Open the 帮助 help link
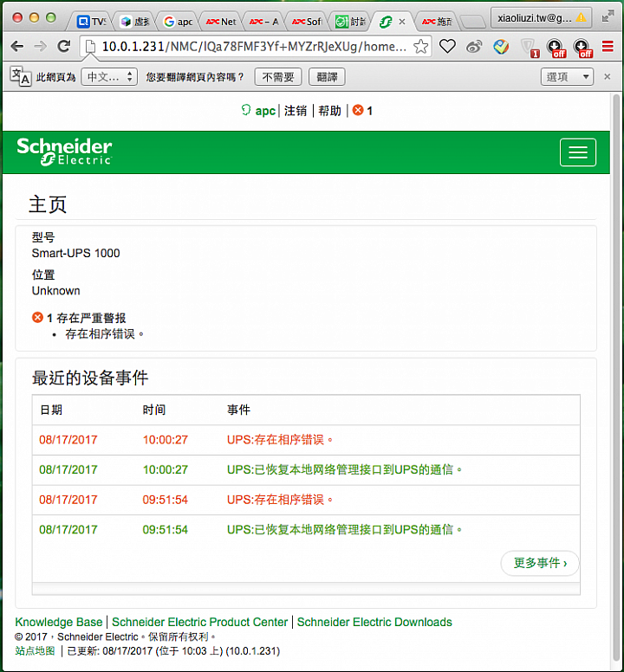The height and width of the screenshot is (672, 624). [329, 111]
